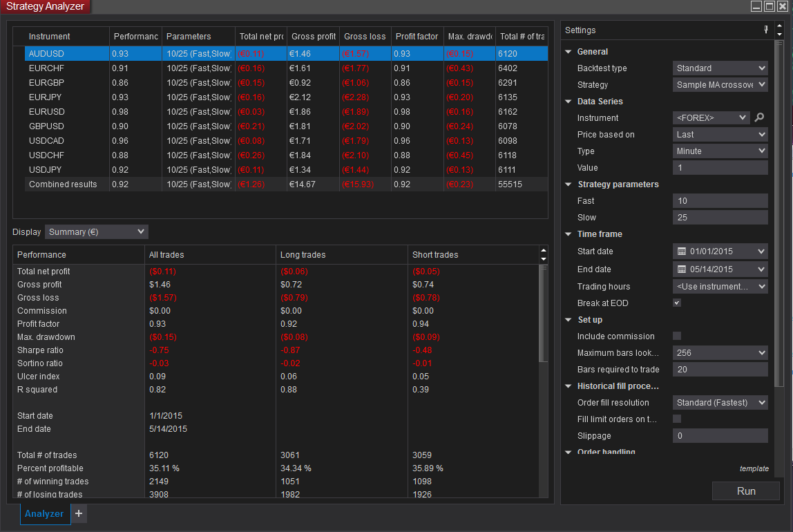The height and width of the screenshot is (532, 793).
Task: Select the AUDUSD row
Action: (286, 54)
